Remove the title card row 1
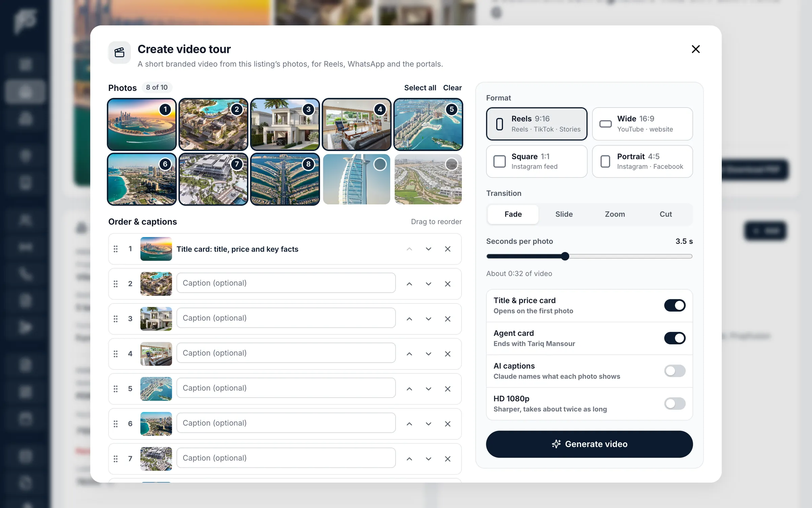This screenshot has width=812, height=508. 448,249
